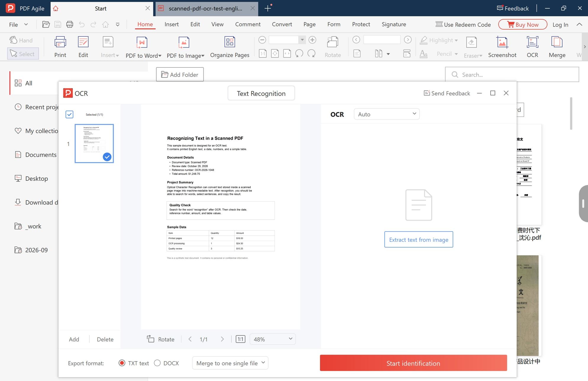Click the home icon on Start tab
588x381 pixels.
coord(56,9)
